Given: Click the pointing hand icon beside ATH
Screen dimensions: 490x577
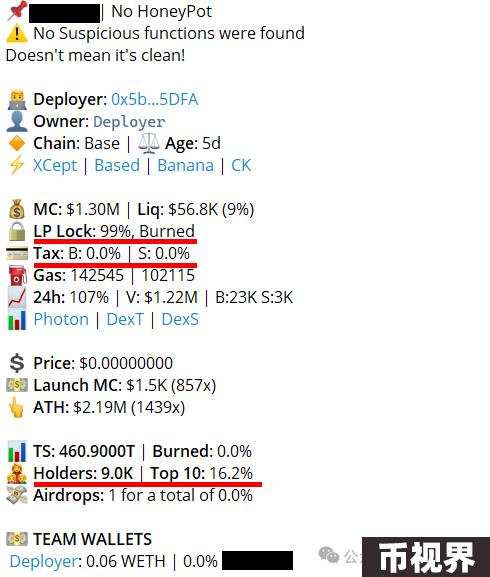Looking at the screenshot, I should point(16,407).
